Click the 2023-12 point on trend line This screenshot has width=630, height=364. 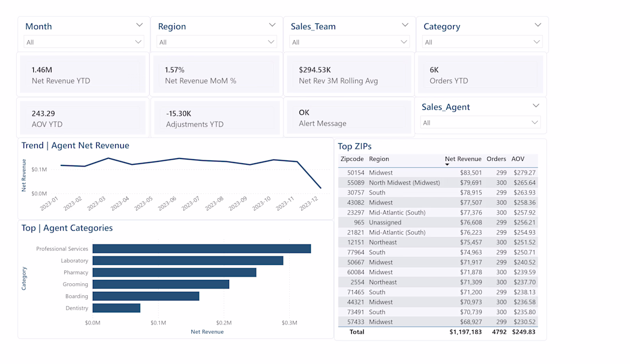coord(321,188)
